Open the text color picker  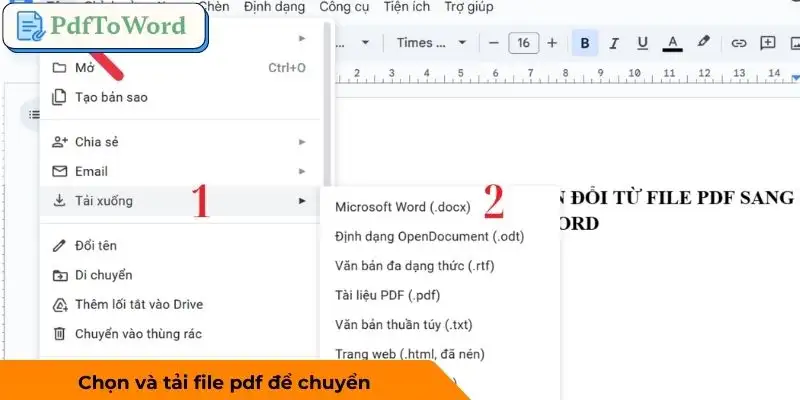(x=672, y=43)
